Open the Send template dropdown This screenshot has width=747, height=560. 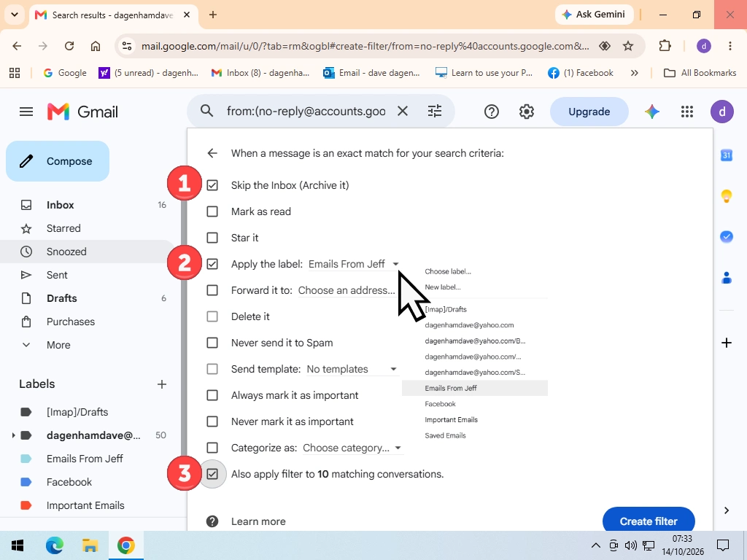tap(352, 369)
